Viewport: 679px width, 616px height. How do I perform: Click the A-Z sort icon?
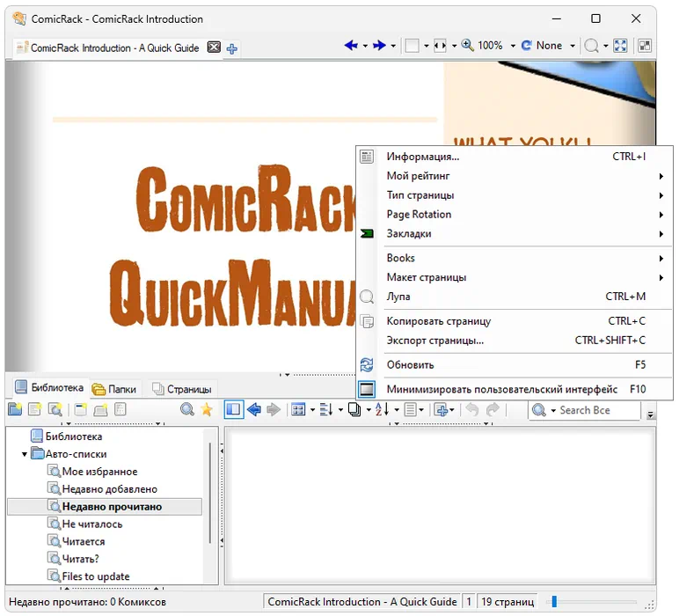[382, 409]
